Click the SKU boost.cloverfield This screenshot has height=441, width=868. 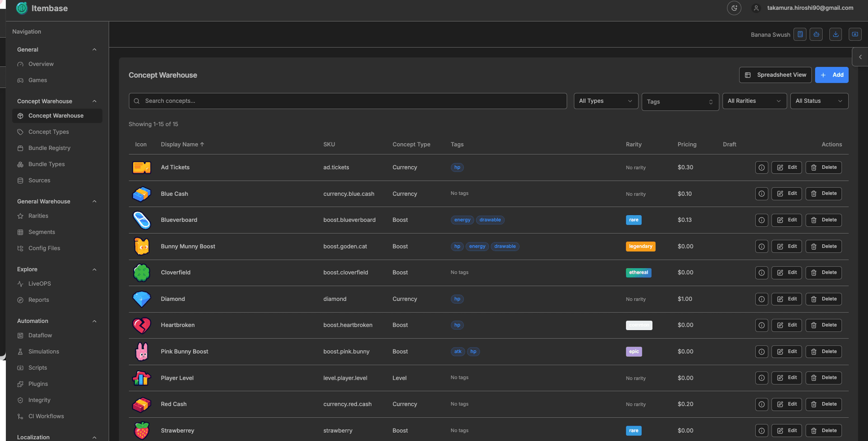pos(346,273)
